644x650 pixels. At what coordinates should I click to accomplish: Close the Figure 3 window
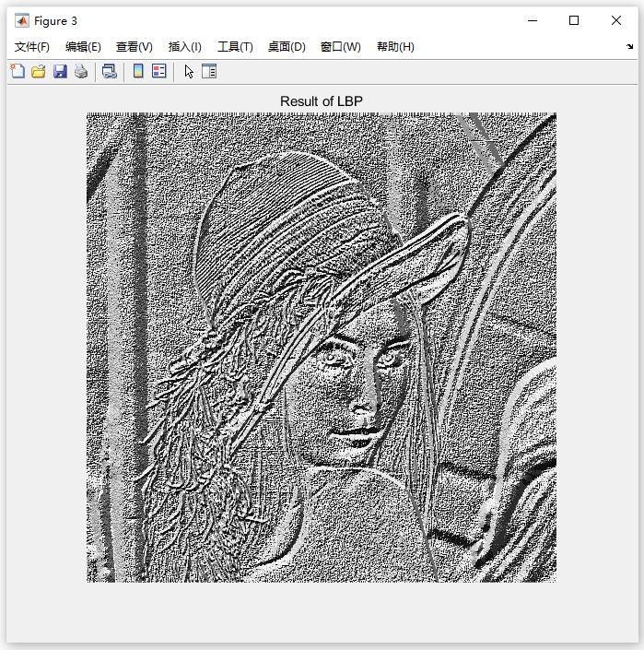click(615, 20)
